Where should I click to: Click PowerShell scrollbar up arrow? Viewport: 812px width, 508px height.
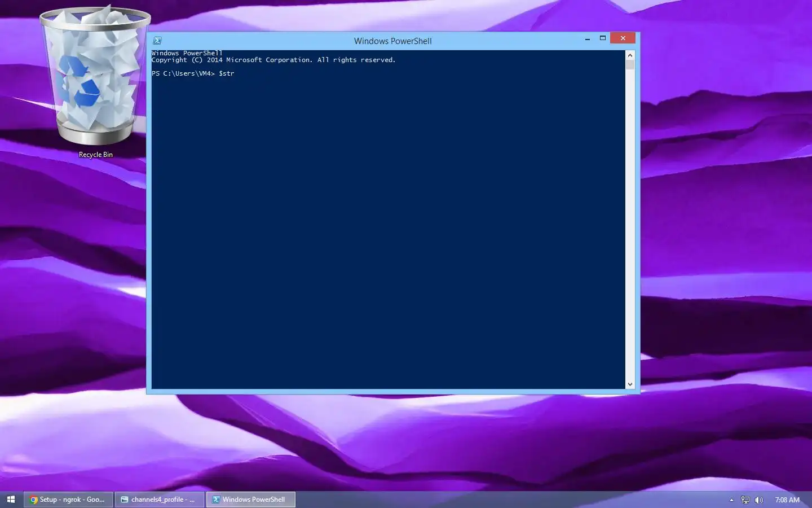pos(630,55)
